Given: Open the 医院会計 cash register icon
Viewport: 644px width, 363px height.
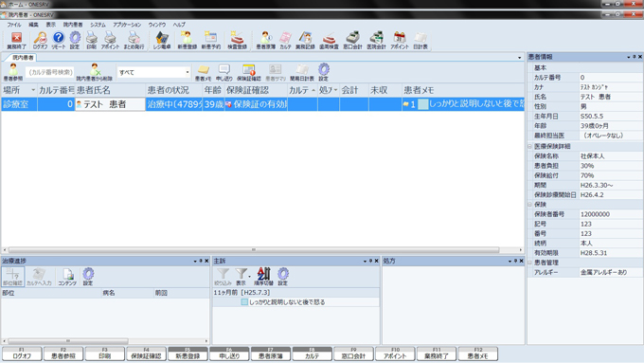Looking at the screenshot, I should coord(376,41).
